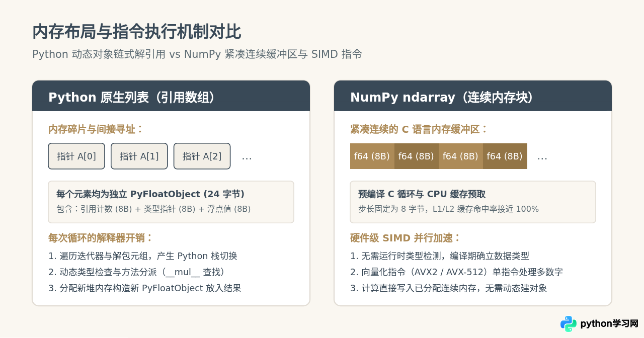644x338 pixels.
Task: Select the 每次循环的解释器开销 heading
Action: 100,238
